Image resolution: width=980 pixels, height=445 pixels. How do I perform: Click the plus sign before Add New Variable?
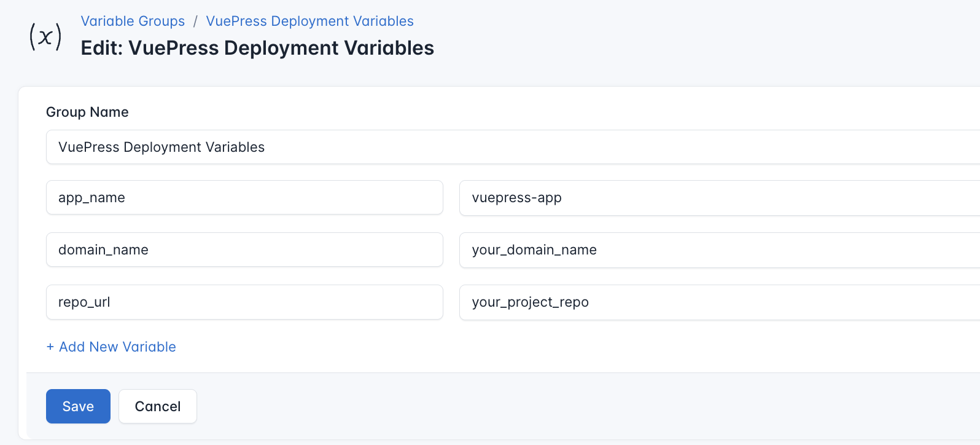click(x=51, y=347)
